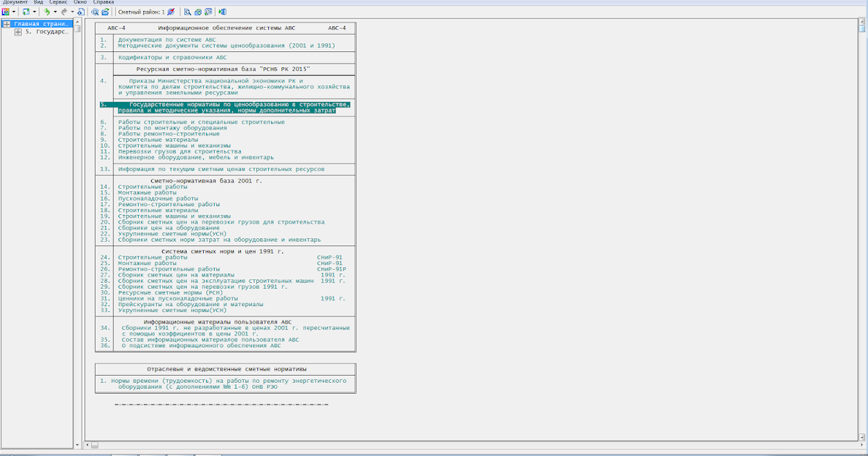Click the document horizontal scrollbar thumb
The height and width of the screenshot is (456, 868).
point(94,446)
